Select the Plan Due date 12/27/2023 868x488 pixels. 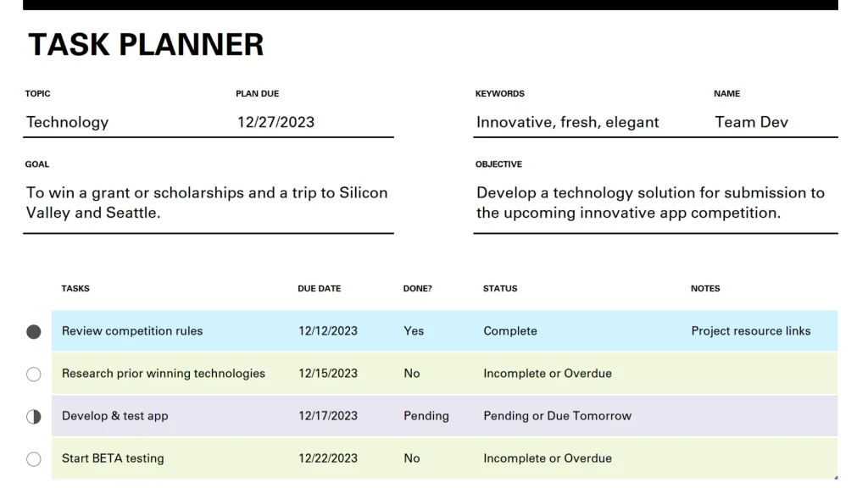(275, 122)
